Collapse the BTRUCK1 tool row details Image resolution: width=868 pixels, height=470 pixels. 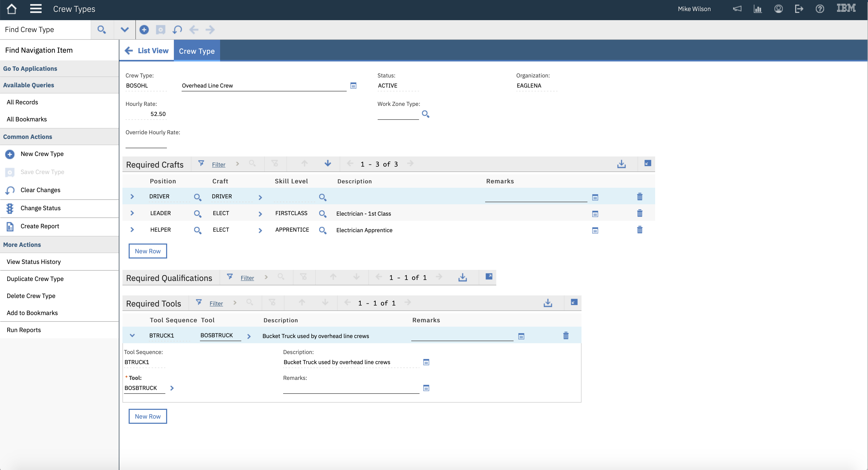pyautogui.click(x=132, y=335)
